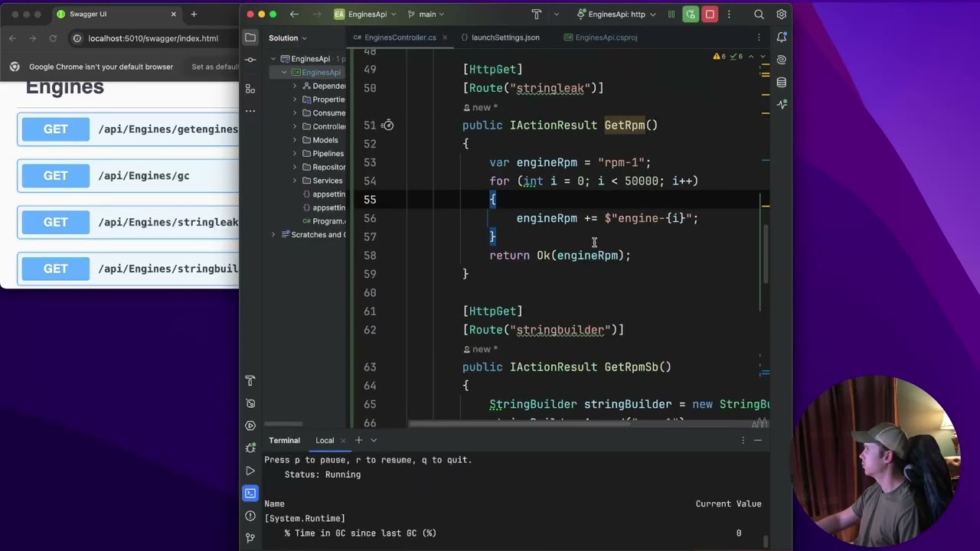The width and height of the screenshot is (980, 551).
Task: Expand the Models folder
Action: pos(295,140)
